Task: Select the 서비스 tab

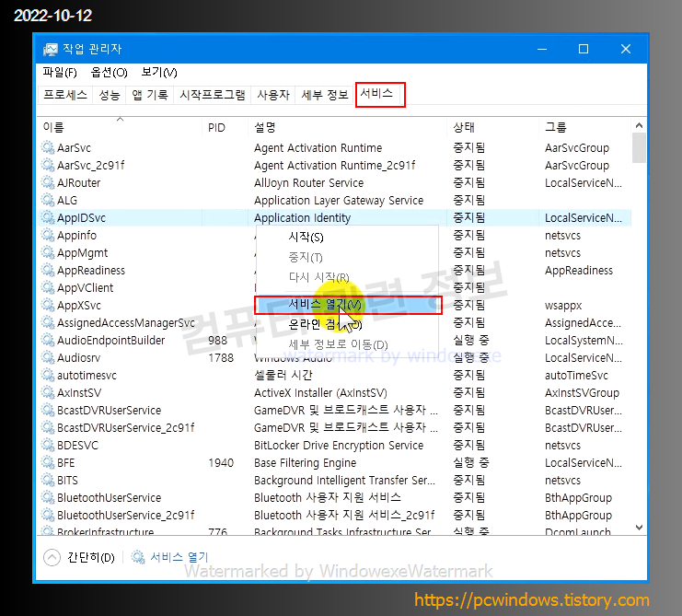Action: pyautogui.click(x=376, y=94)
